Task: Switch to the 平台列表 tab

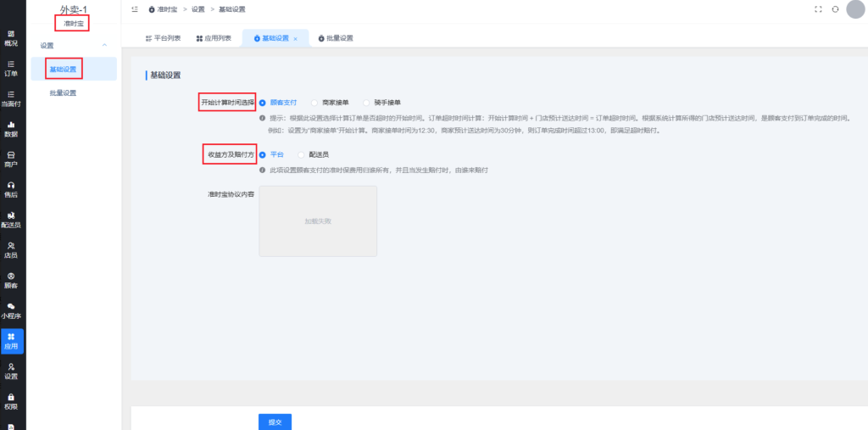Action: pos(163,38)
